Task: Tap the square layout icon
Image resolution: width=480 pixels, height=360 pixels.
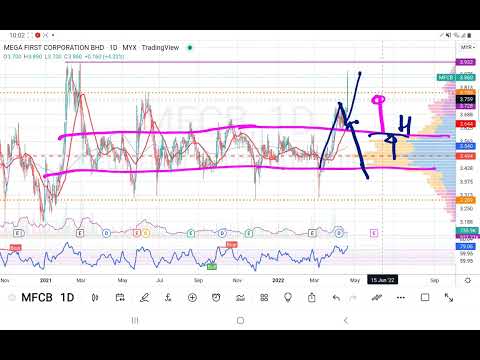Action: coord(425,297)
